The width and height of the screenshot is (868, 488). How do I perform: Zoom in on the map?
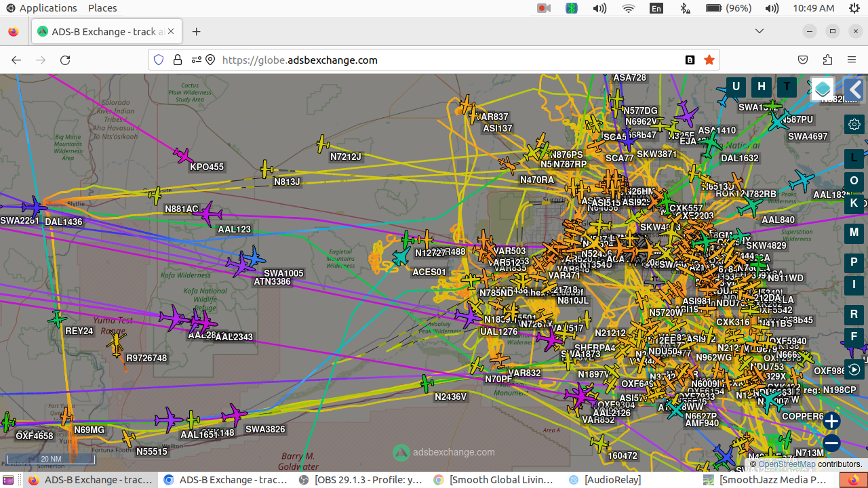pos(831,421)
